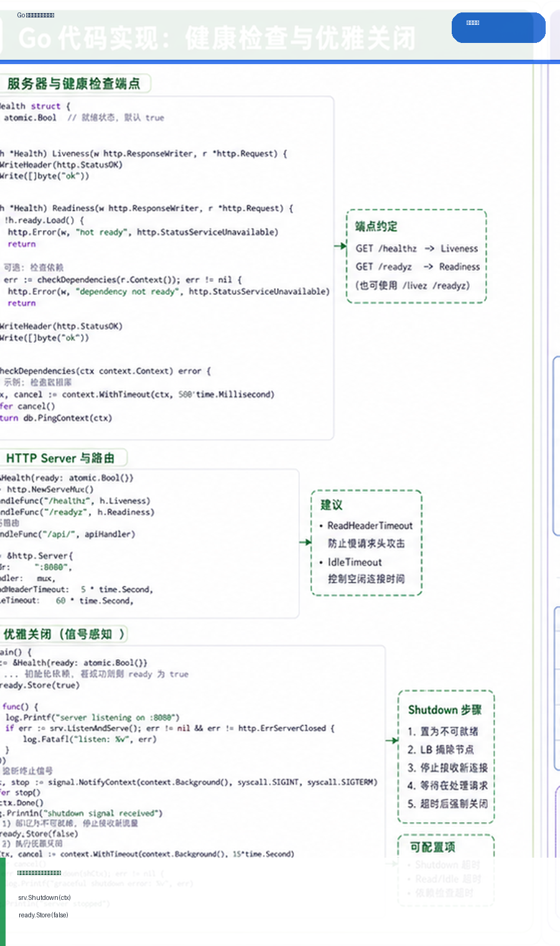Image resolution: width=560 pixels, height=946 pixels.
Task: Click the 'ready.Store(true)' code line
Action: click(x=40, y=685)
